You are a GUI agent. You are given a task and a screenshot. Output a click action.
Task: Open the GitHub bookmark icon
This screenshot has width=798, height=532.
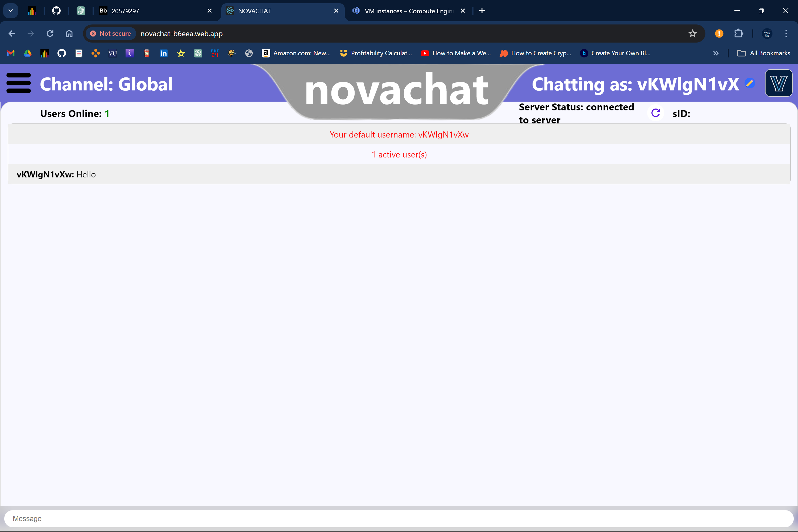(x=61, y=53)
